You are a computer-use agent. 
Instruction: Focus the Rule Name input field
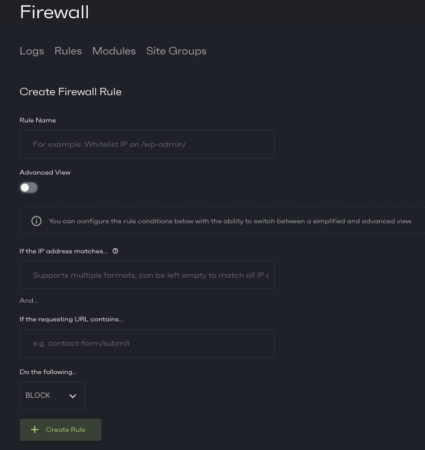147,144
